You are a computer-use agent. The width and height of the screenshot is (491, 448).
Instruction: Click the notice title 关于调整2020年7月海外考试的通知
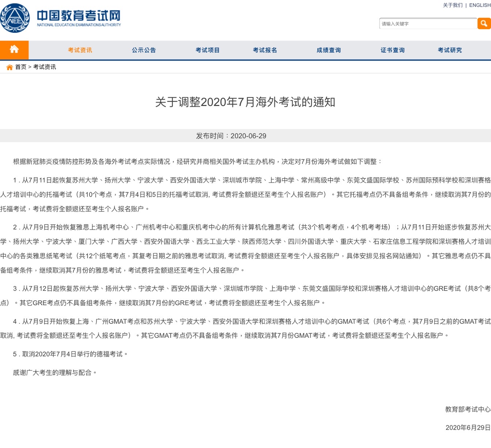(245, 102)
